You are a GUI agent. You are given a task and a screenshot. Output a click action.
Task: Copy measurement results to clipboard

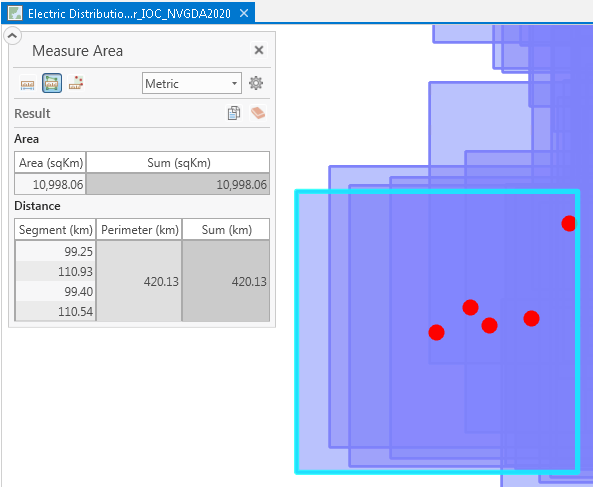[x=234, y=113]
